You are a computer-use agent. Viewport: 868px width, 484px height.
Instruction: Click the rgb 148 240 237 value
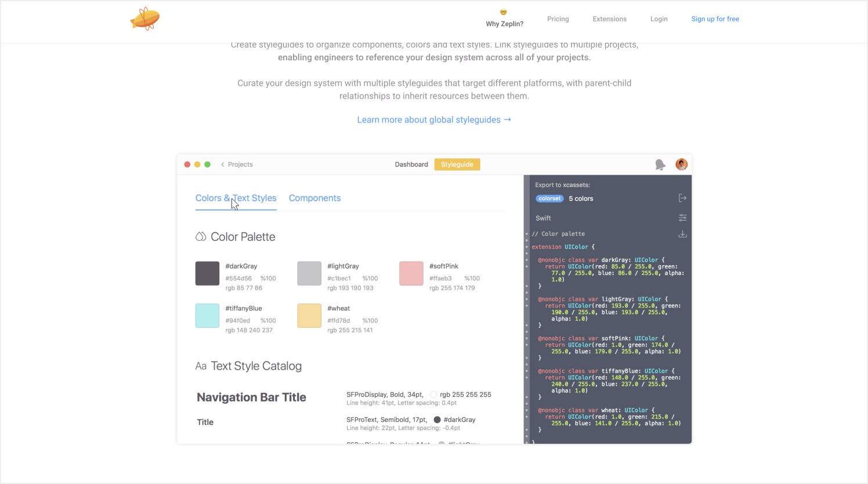pyautogui.click(x=249, y=330)
